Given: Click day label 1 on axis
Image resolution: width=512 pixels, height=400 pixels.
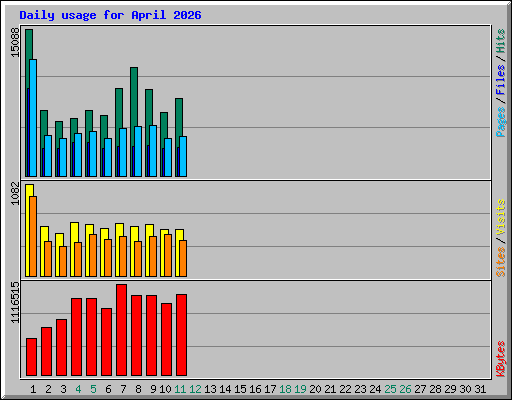Looking at the screenshot, I should [33, 389].
